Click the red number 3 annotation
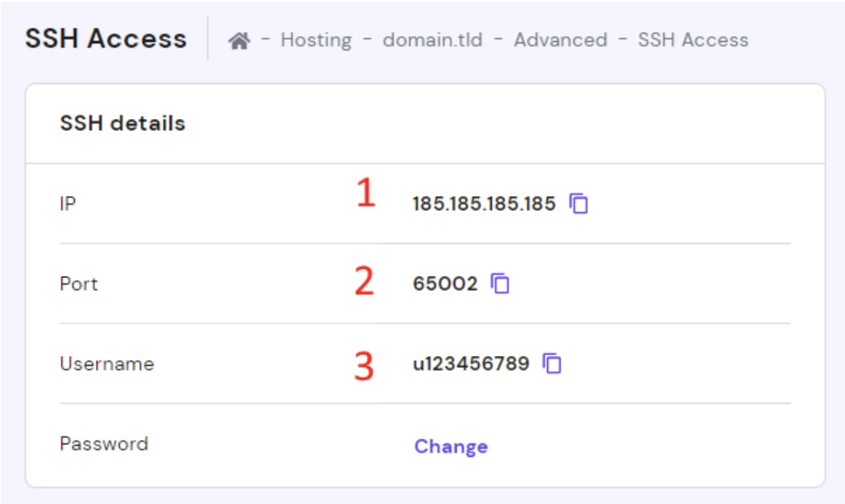The height and width of the screenshot is (504, 845). [364, 366]
